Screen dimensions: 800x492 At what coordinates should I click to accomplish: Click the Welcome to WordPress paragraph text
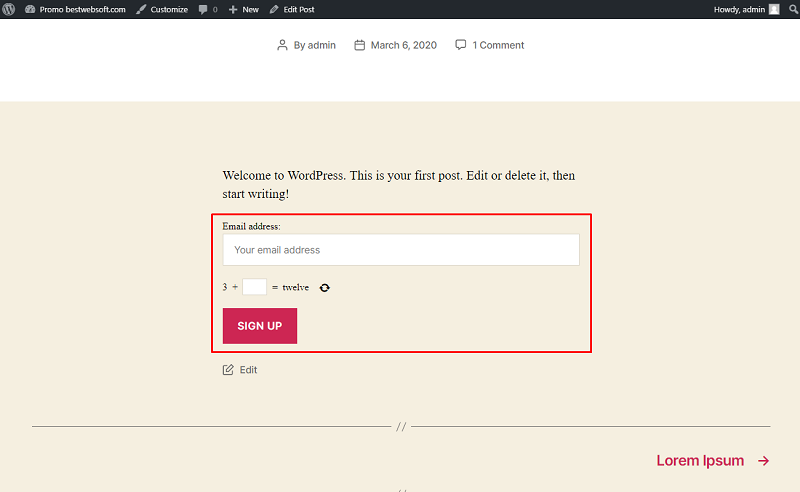pos(399,185)
